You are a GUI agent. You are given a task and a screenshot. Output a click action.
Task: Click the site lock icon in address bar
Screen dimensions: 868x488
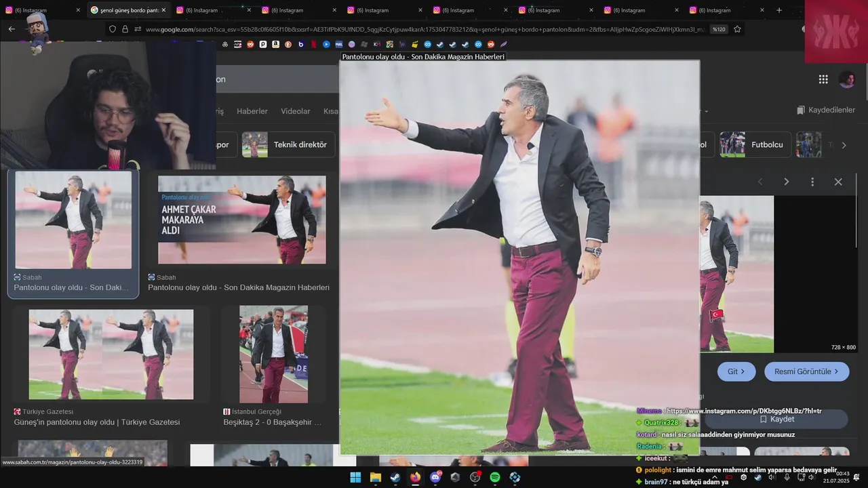pyautogui.click(x=125, y=29)
